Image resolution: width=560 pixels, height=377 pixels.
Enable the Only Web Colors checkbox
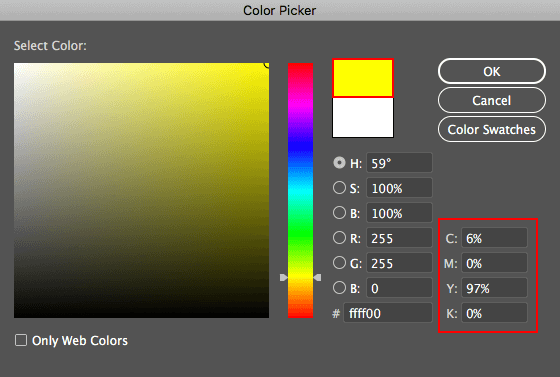[x=21, y=340]
